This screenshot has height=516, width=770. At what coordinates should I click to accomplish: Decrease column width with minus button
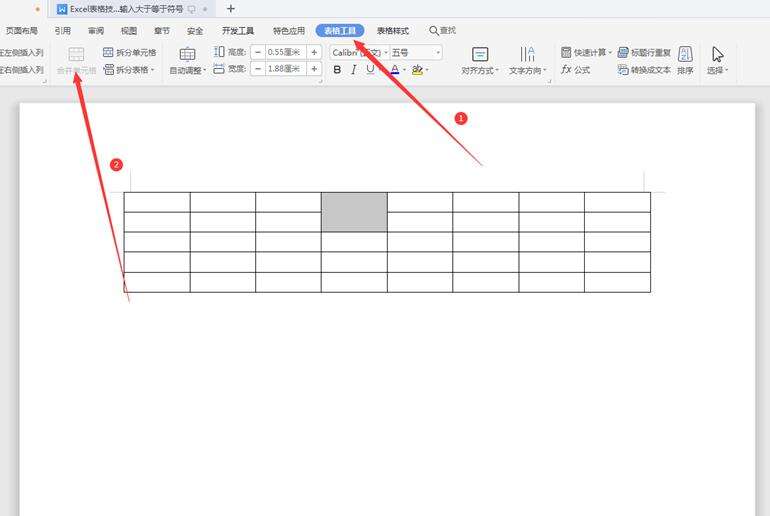pyautogui.click(x=258, y=69)
